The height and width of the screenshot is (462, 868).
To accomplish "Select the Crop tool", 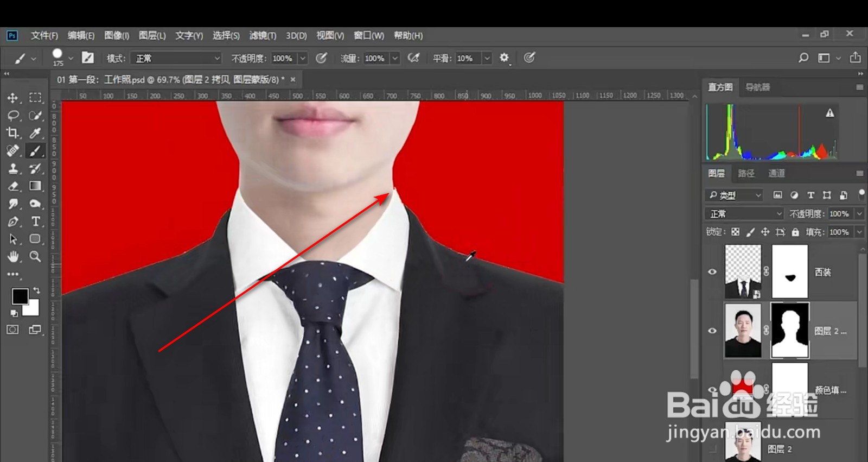I will click(x=12, y=133).
